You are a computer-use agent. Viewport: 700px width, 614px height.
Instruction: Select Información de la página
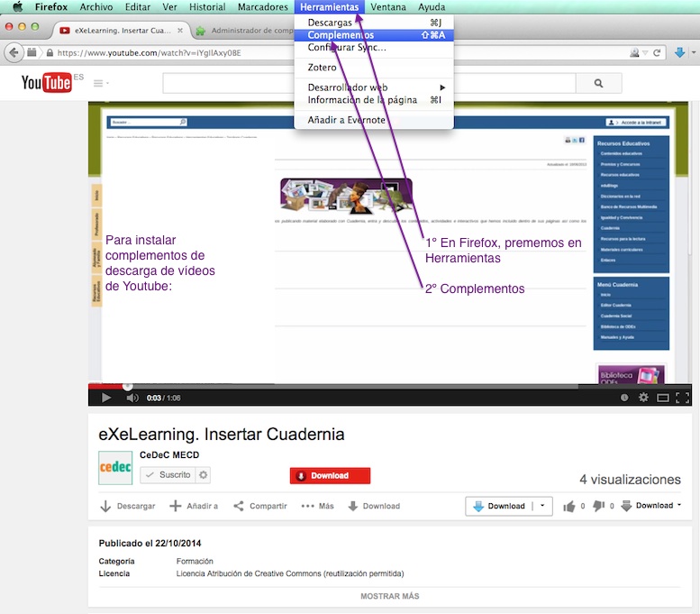pyautogui.click(x=374, y=100)
